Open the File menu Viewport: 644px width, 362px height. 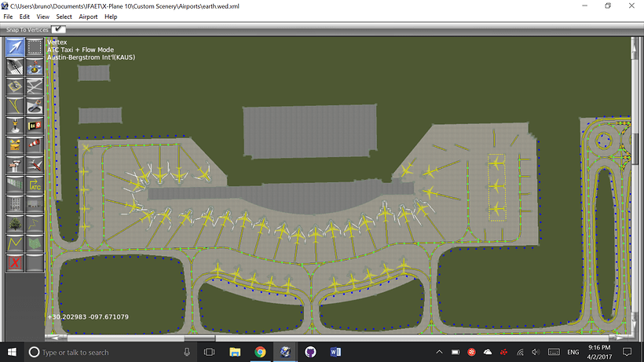[x=8, y=16]
